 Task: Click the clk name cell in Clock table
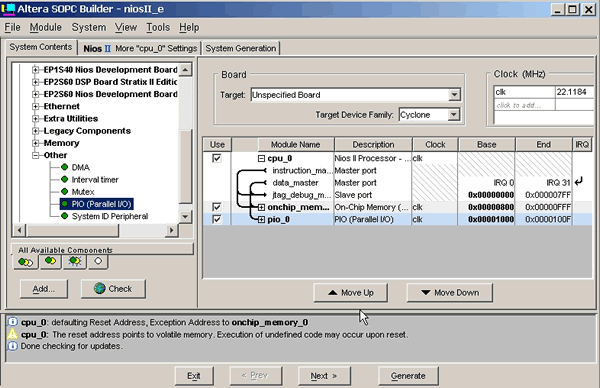(524, 92)
